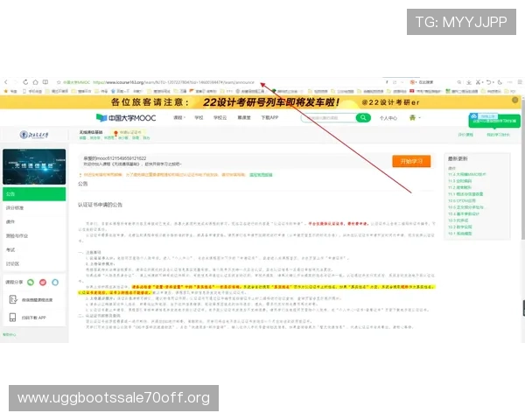Click the green tooltip popup at top right
The width and height of the screenshot is (525, 420).
click(494, 120)
